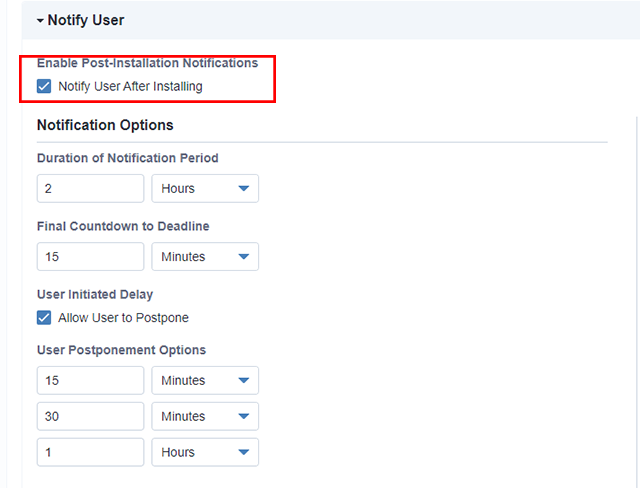Click the Final Countdown to Deadline input field
The height and width of the screenshot is (488, 640).
[x=90, y=257]
